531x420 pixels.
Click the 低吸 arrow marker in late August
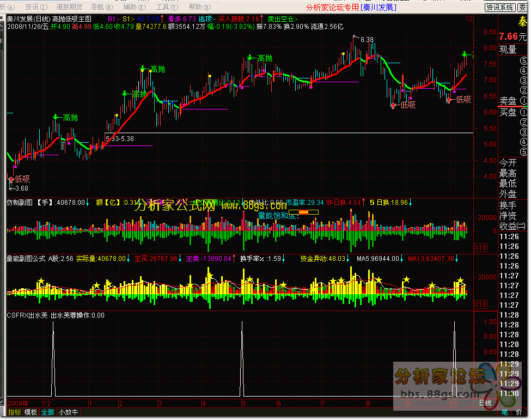point(393,105)
